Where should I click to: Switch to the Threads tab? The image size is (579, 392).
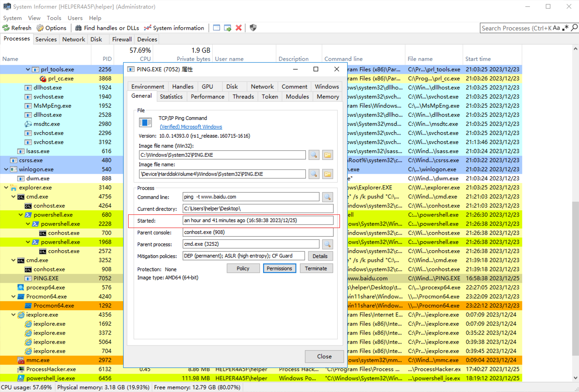click(243, 97)
